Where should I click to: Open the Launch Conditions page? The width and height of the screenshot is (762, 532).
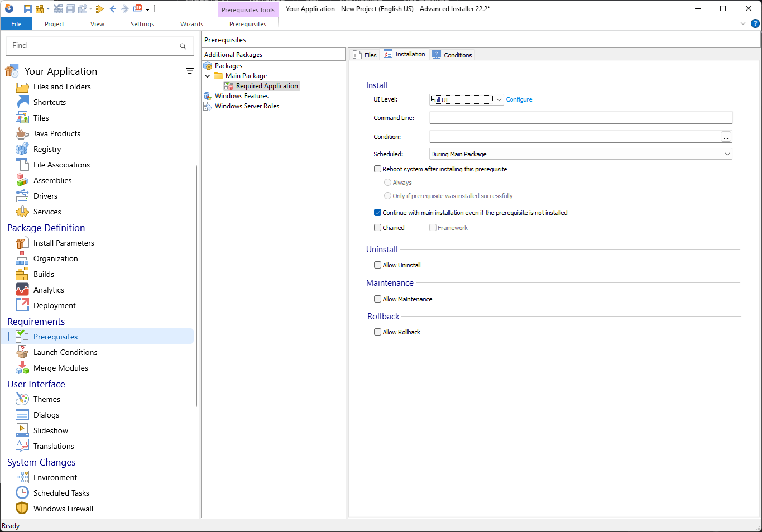pyautogui.click(x=65, y=352)
